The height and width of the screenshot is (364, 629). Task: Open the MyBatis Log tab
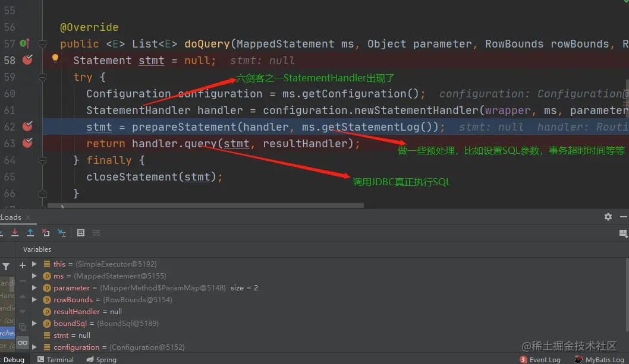click(x=599, y=360)
